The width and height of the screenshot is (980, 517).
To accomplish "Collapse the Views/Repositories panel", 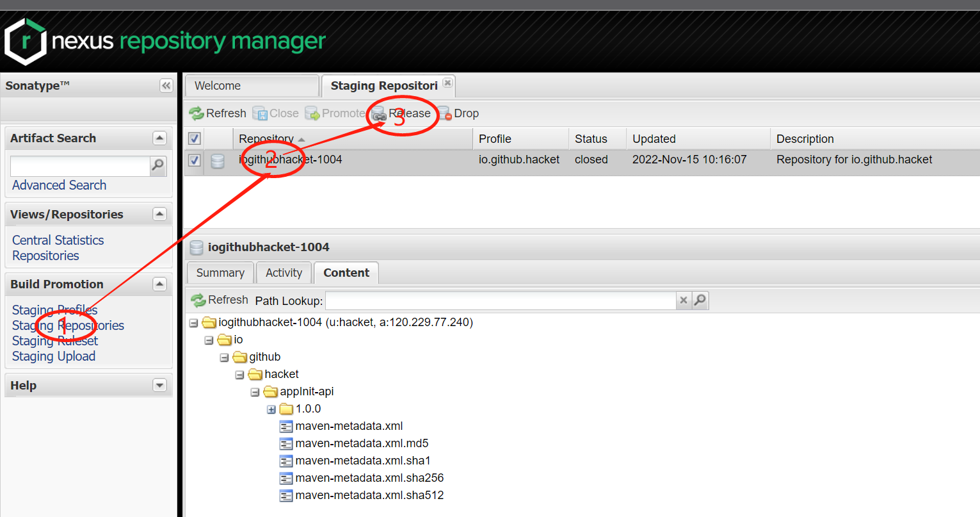I will tap(159, 214).
